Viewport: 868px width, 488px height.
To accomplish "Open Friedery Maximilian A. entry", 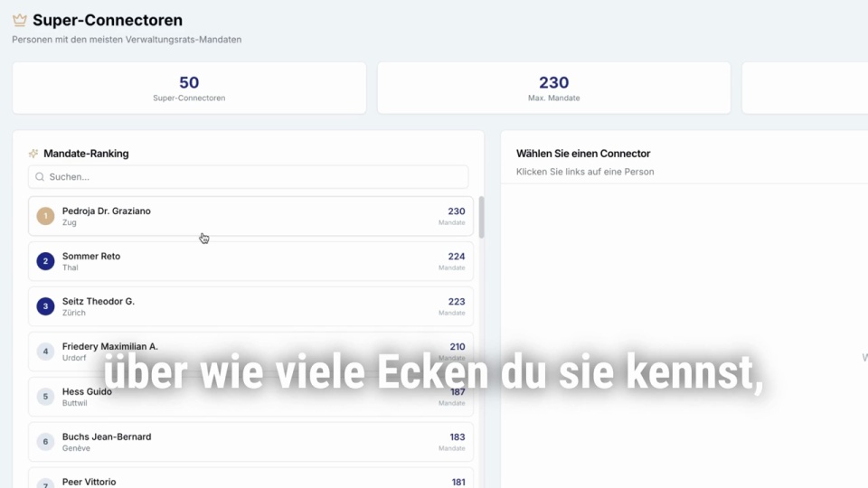I will [250, 352].
